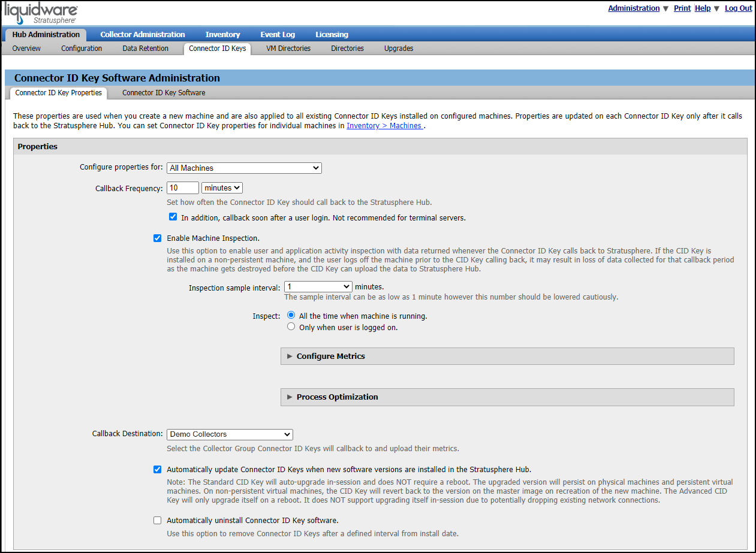Expand the Process Optimization section
This screenshot has height=553, width=756.
point(507,397)
